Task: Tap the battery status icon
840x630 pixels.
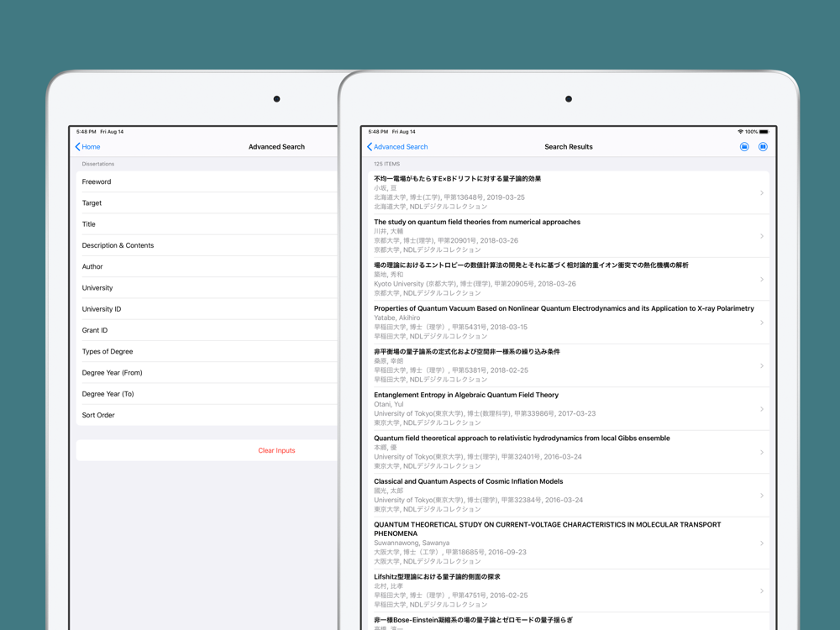Action: pos(764,132)
